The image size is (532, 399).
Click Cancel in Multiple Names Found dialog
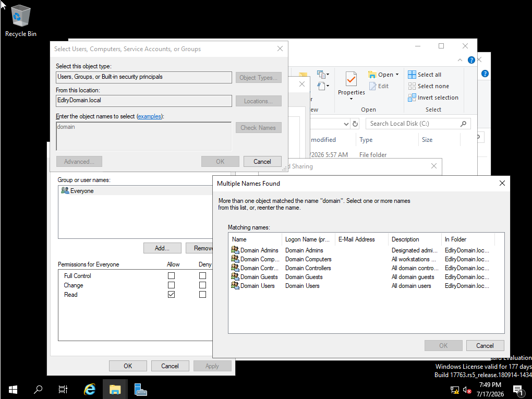point(485,346)
